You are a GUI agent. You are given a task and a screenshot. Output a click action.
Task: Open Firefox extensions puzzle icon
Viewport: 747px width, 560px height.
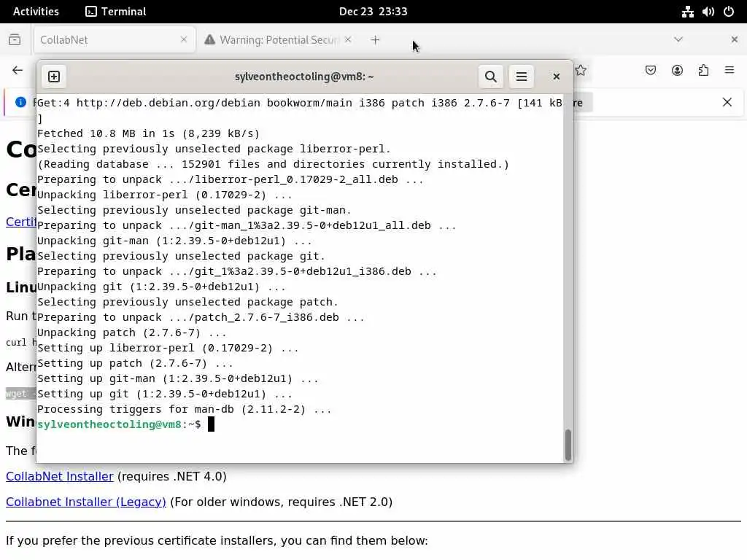703,71
